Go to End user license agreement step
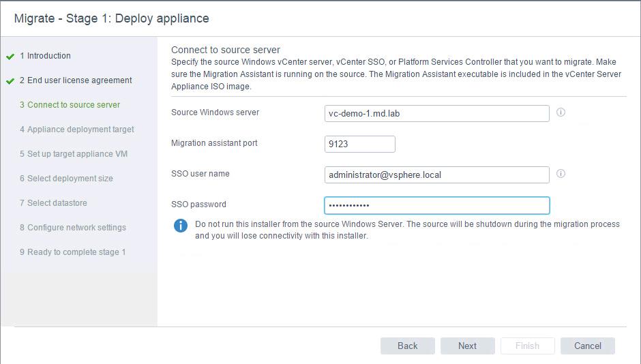Viewport: 641px width, 364px height. [x=76, y=80]
